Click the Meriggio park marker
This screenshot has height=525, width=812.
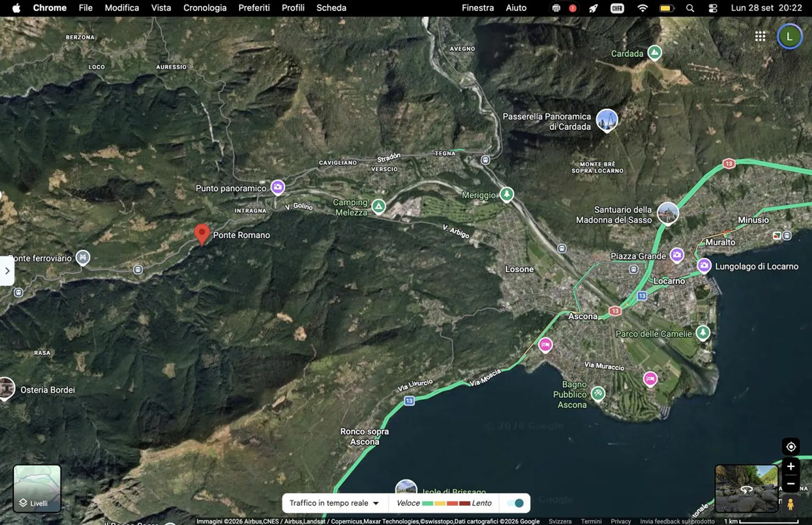[x=507, y=194]
